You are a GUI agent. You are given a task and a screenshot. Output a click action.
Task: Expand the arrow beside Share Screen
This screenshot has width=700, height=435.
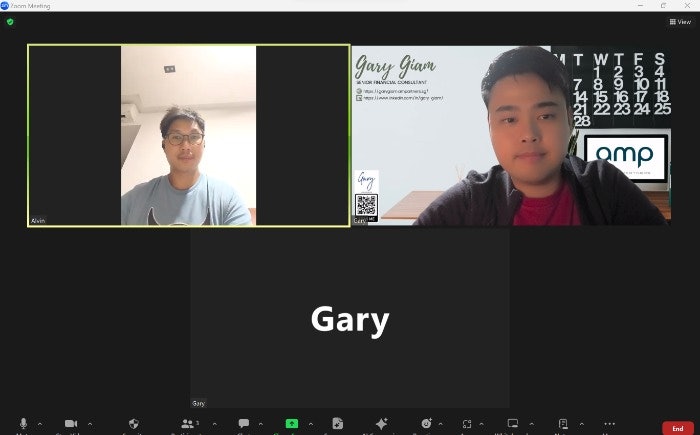point(310,424)
